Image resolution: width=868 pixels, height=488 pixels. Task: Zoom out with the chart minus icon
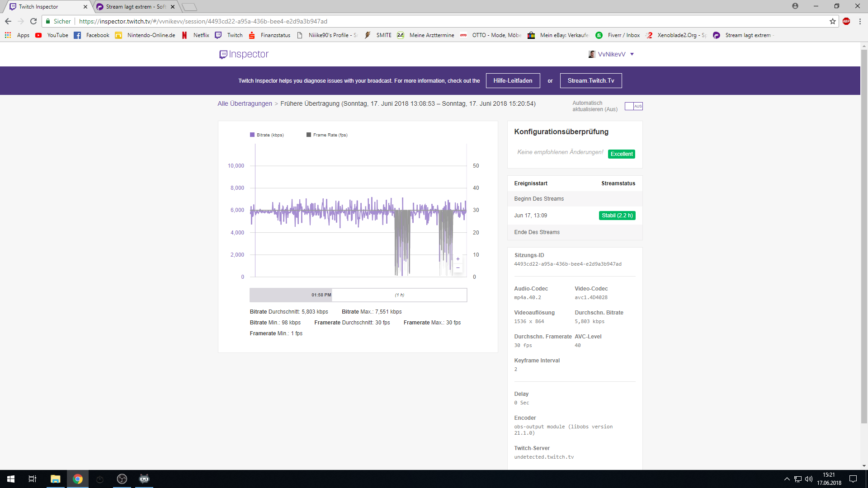tap(458, 268)
